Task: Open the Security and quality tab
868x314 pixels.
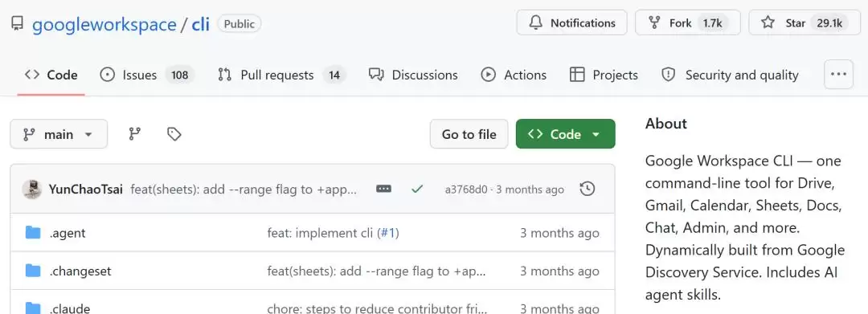Action: [730, 75]
